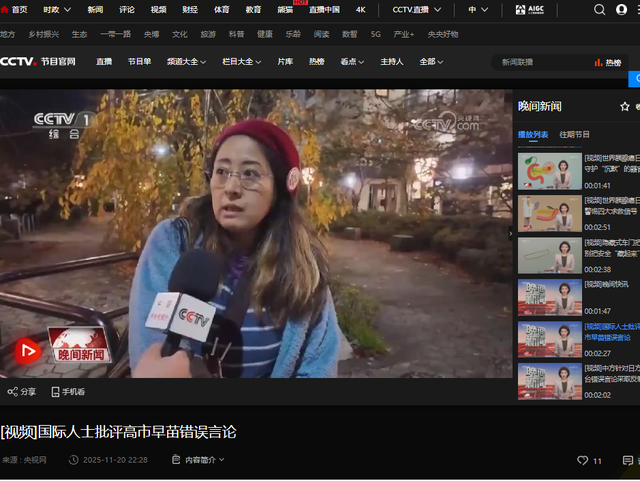Open playlist thumbnail with duration 00:02:38
640x481 pixels.
pos(550,256)
